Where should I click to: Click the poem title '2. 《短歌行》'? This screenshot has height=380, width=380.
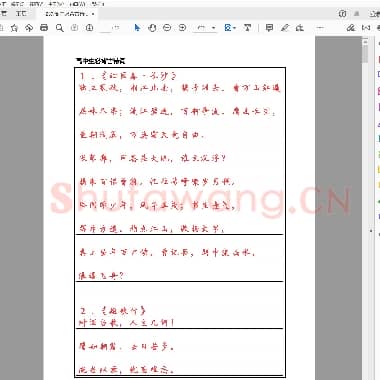pyautogui.click(x=113, y=311)
